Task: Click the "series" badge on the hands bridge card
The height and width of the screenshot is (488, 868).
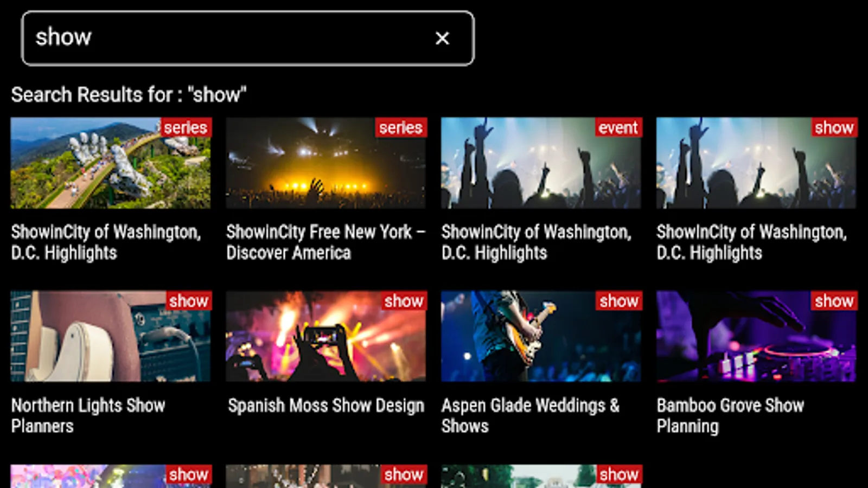Action: (186, 127)
